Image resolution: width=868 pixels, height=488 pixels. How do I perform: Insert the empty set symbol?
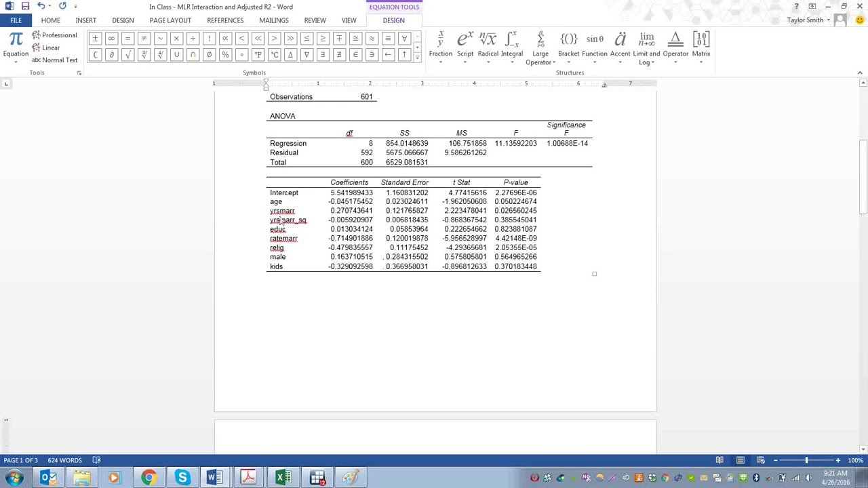209,55
